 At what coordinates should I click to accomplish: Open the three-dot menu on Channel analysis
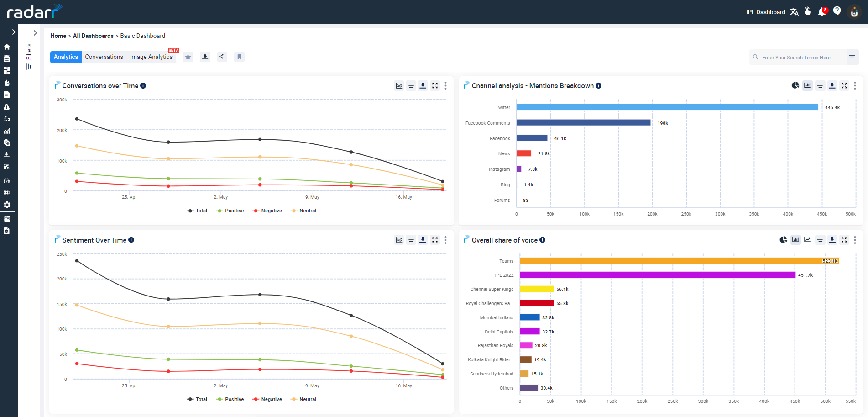(x=855, y=85)
